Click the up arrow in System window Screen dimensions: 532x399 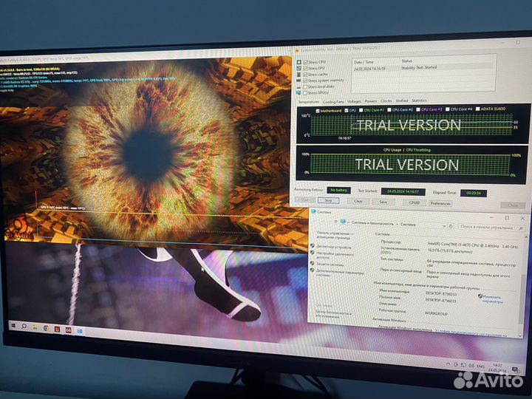(336, 222)
